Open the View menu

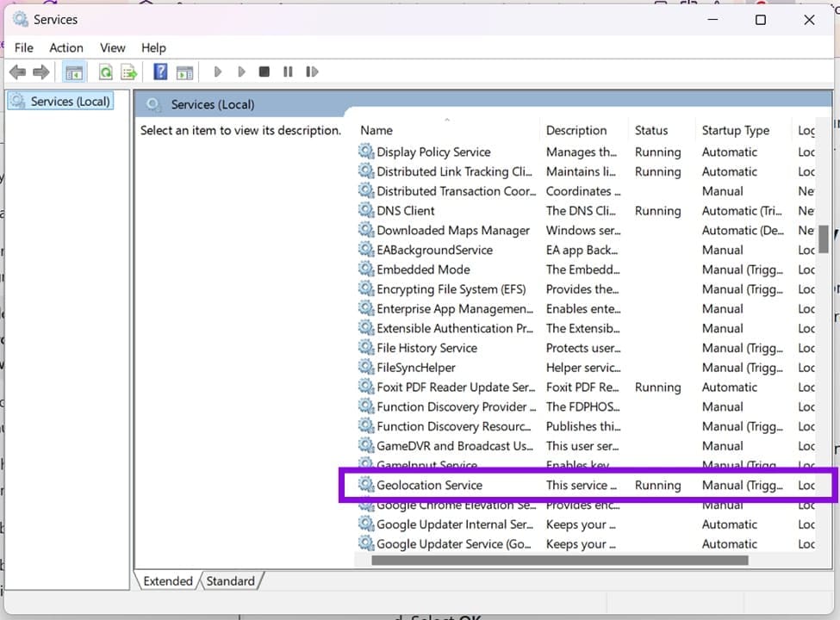click(113, 47)
